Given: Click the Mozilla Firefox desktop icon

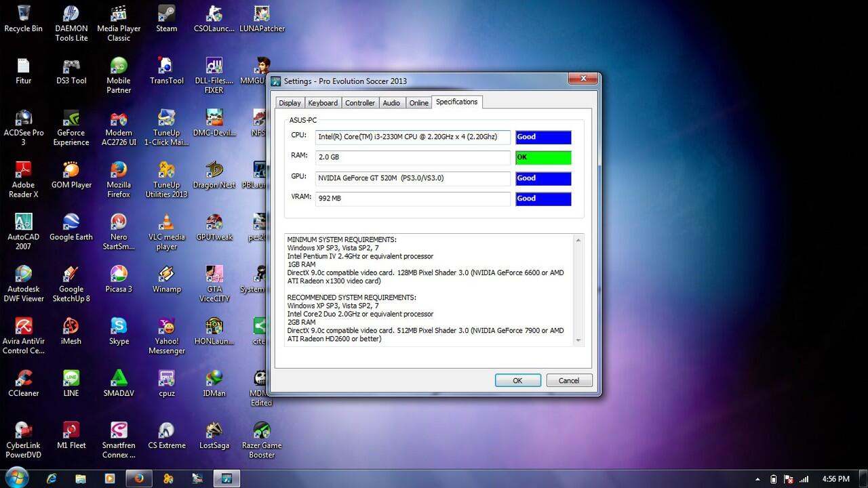Looking at the screenshot, I should 119,180.
